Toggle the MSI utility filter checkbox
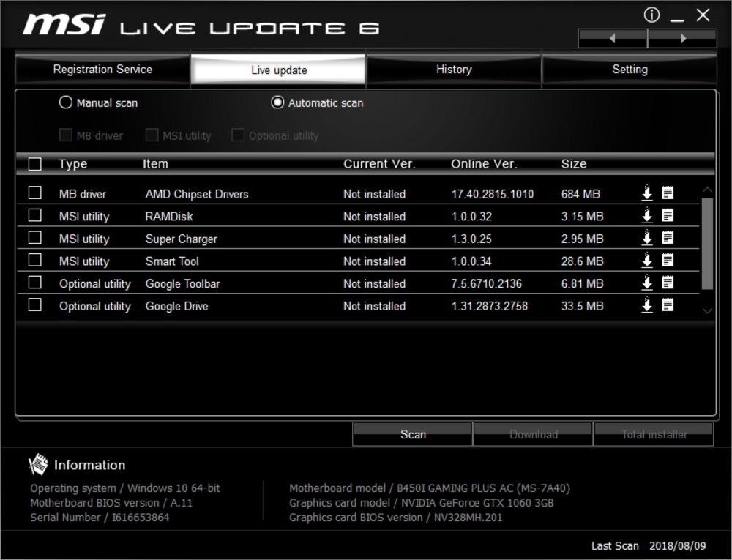This screenshot has width=732, height=560. point(152,135)
